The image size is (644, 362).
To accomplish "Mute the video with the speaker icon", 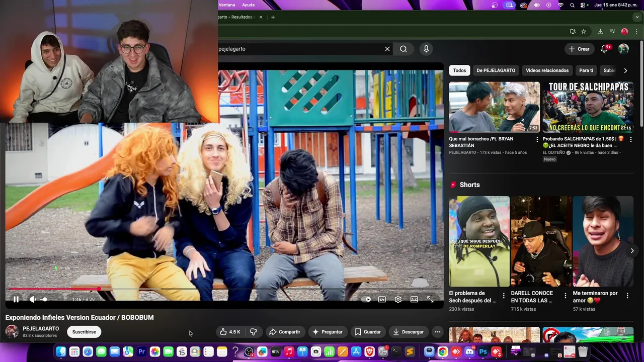I will click(x=33, y=299).
